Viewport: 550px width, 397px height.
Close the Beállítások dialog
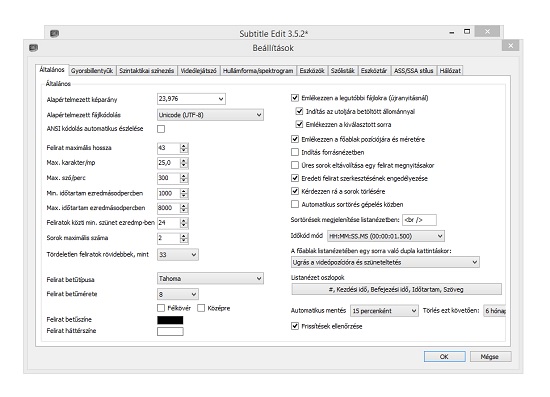tap(510, 46)
